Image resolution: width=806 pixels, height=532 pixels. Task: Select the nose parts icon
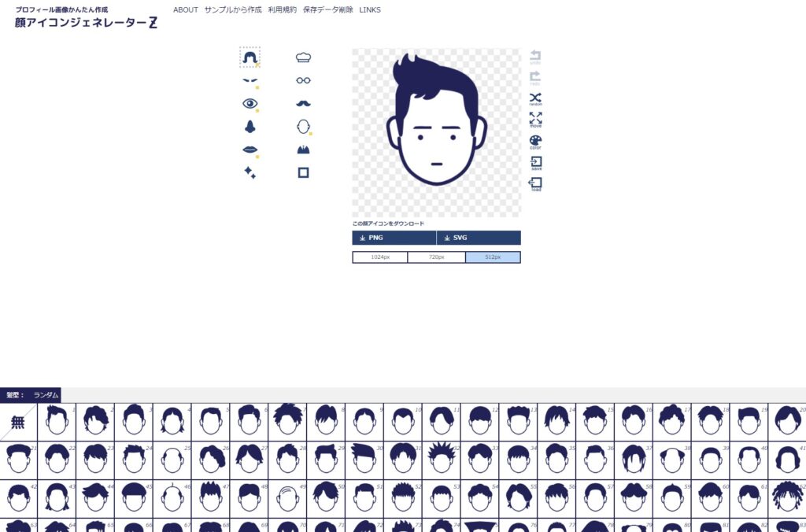pyautogui.click(x=250, y=126)
